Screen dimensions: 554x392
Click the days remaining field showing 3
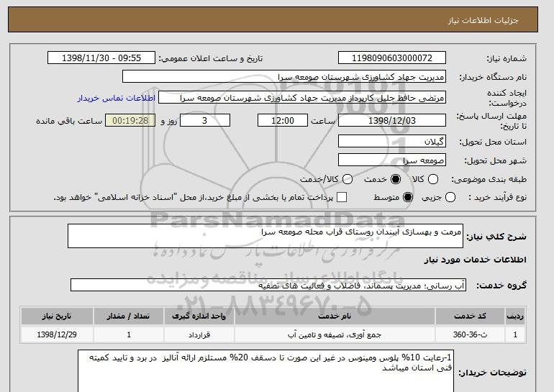(205, 120)
